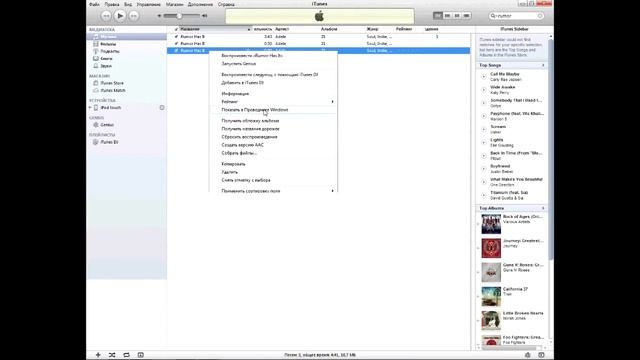
Task: Open the Правка menu
Action: pos(112,4)
